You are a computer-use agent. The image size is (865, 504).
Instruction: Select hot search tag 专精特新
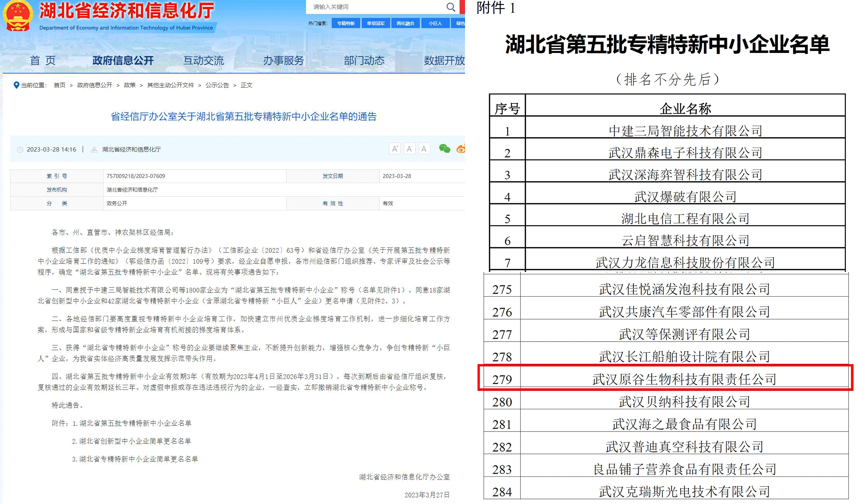(x=346, y=23)
